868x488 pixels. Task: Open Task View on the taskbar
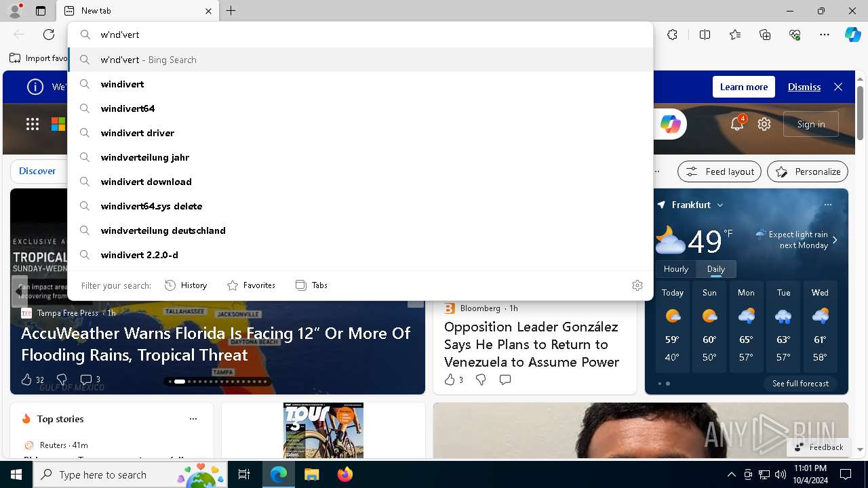[244, 474]
